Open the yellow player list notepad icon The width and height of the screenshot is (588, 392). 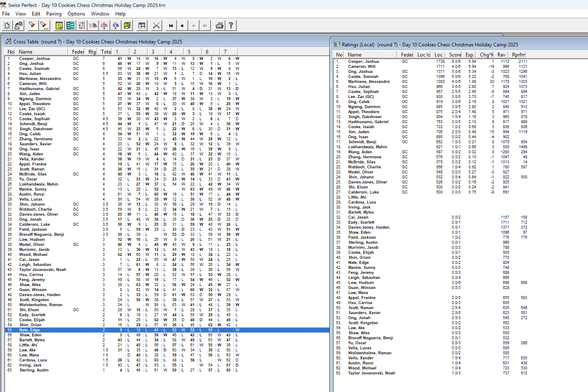pyautogui.click(x=59, y=26)
